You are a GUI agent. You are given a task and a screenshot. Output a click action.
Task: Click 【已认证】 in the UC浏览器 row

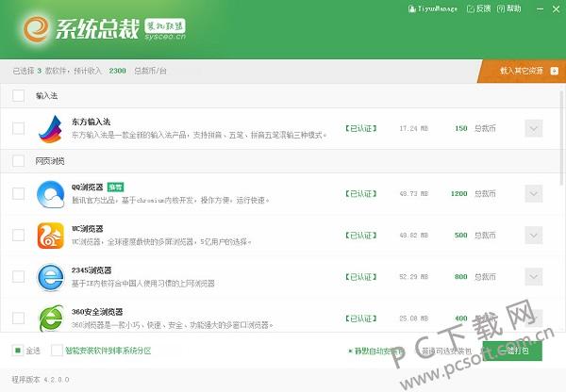[x=360, y=236]
